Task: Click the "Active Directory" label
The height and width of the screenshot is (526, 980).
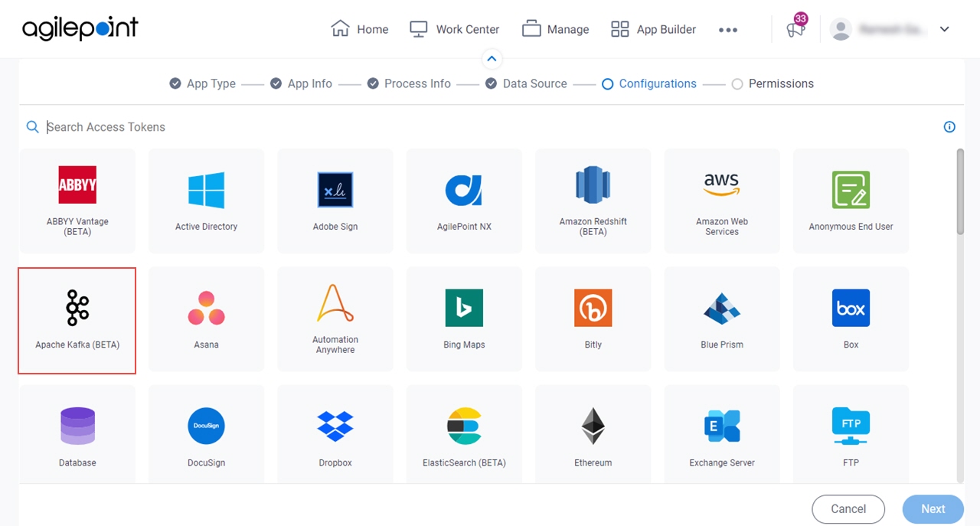Action: pyautogui.click(x=207, y=227)
